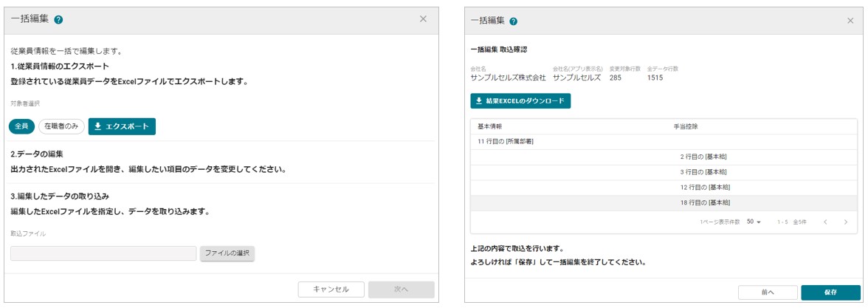Click the company name サンプルセルズ株式会社
The width and height of the screenshot is (868, 308).
click(x=508, y=78)
